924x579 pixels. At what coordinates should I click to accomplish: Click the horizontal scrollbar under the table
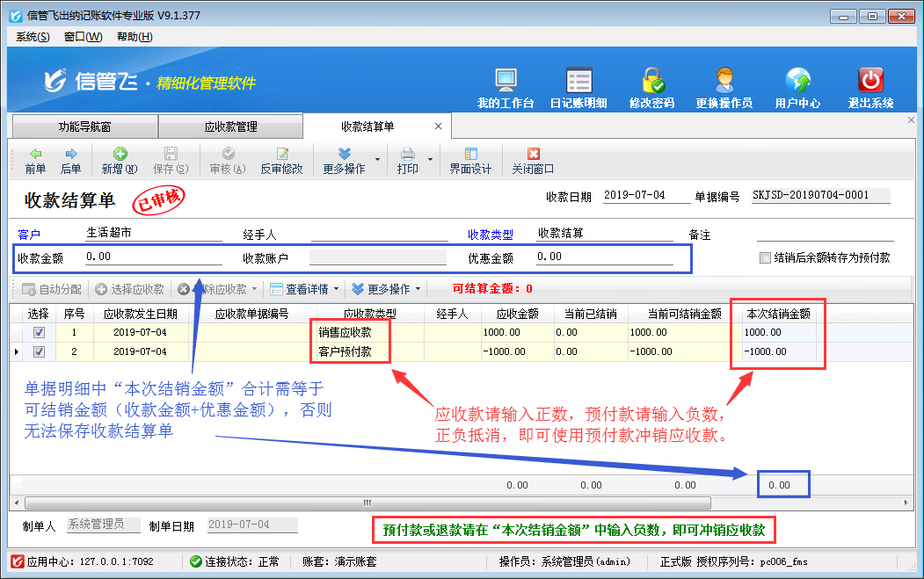pos(367,503)
